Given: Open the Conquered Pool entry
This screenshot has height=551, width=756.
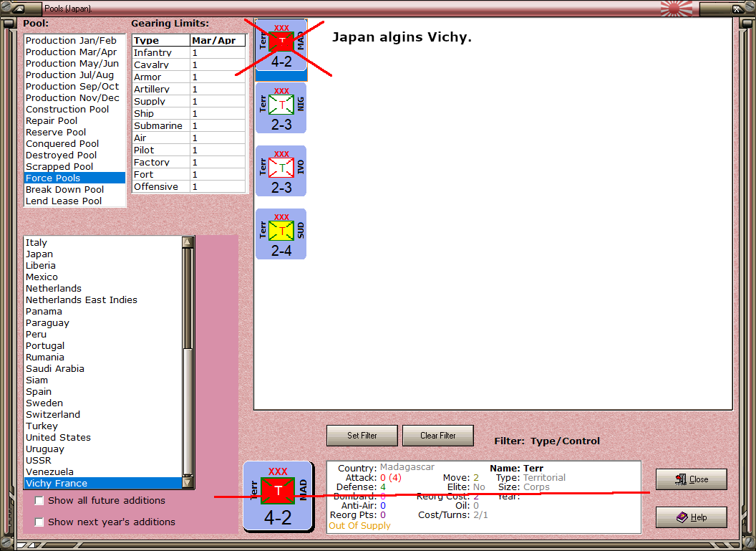Looking at the screenshot, I should (x=74, y=144).
